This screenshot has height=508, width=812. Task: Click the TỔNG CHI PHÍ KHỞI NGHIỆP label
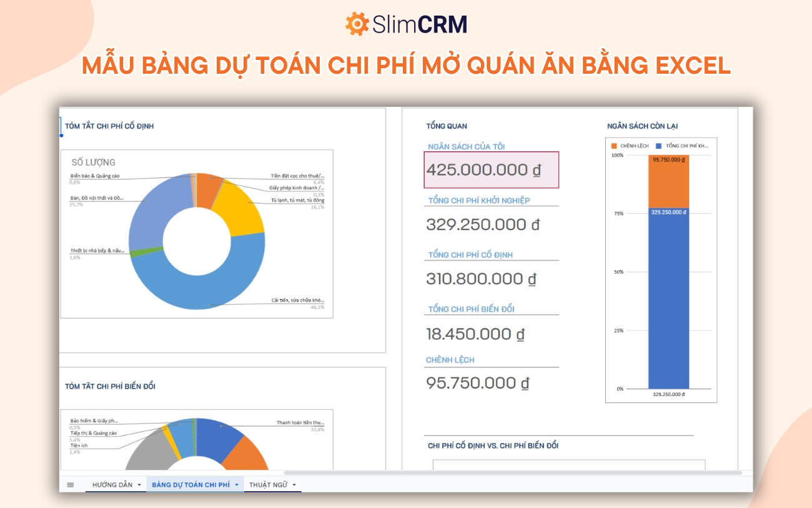click(479, 201)
